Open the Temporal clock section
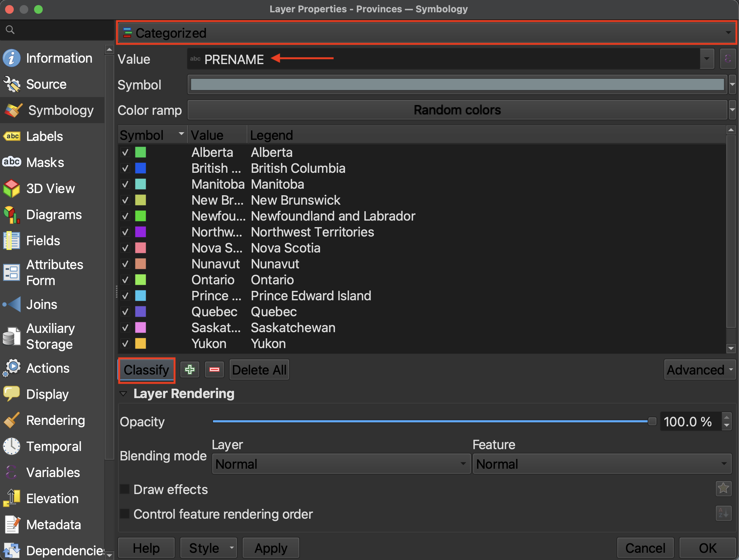The height and width of the screenshot is (560, 739). click(54, 446)
